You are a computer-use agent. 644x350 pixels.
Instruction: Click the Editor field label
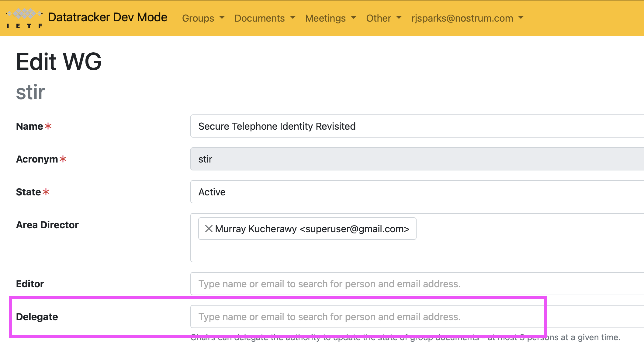tap(30, 284)
